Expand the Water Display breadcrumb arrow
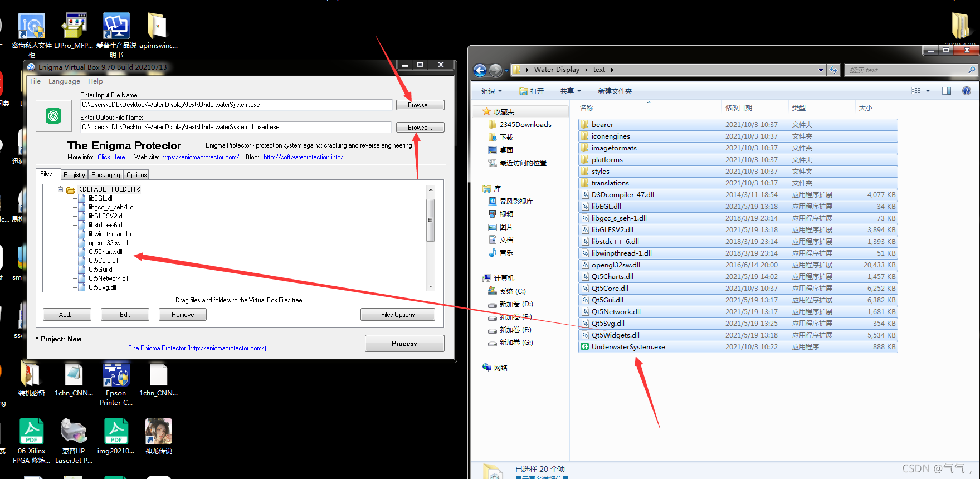The image size is (980, 479). click(x=586, y=70)
